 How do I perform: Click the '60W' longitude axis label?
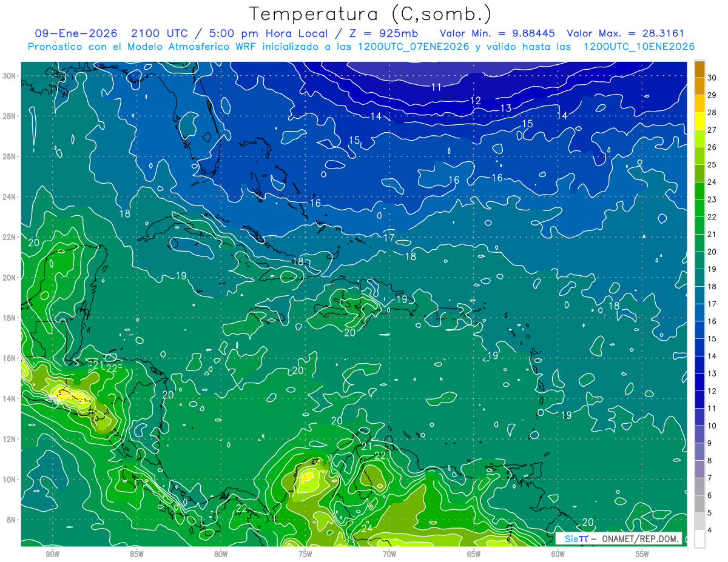pos(558,554)
